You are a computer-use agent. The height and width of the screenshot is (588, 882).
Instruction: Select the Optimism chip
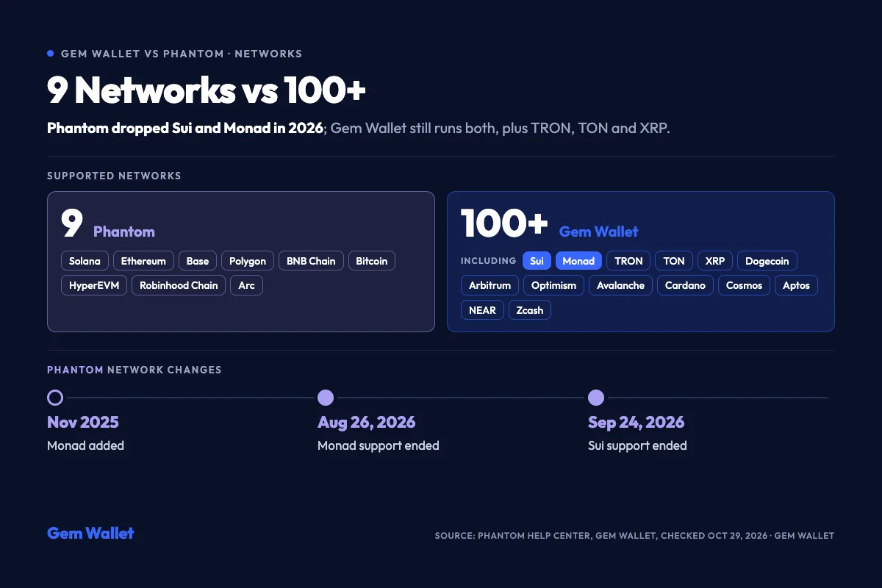click(554, 285)
